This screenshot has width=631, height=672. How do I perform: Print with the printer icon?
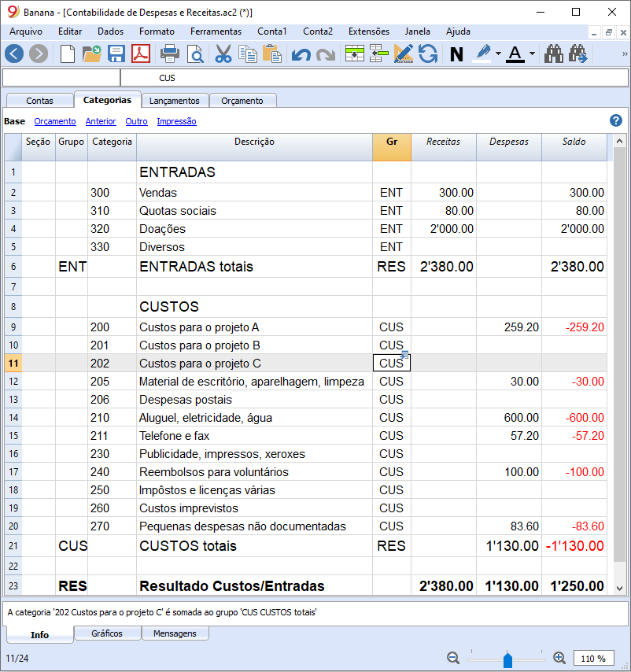click(x=170, y=54)
